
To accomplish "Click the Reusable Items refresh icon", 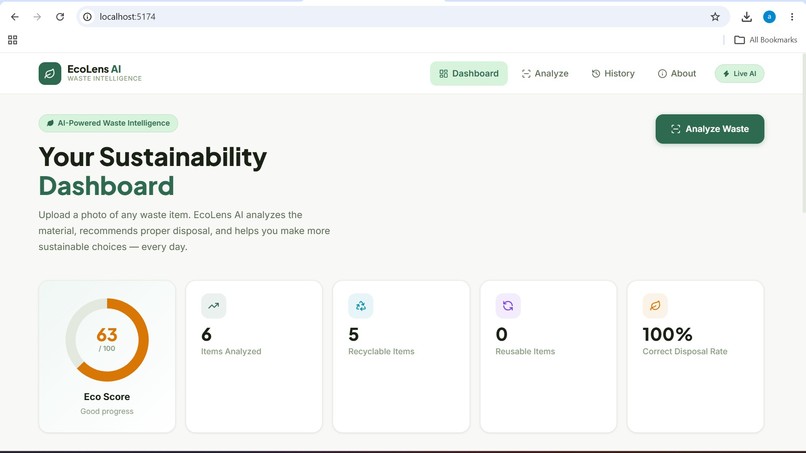I will tap(508, 306).
